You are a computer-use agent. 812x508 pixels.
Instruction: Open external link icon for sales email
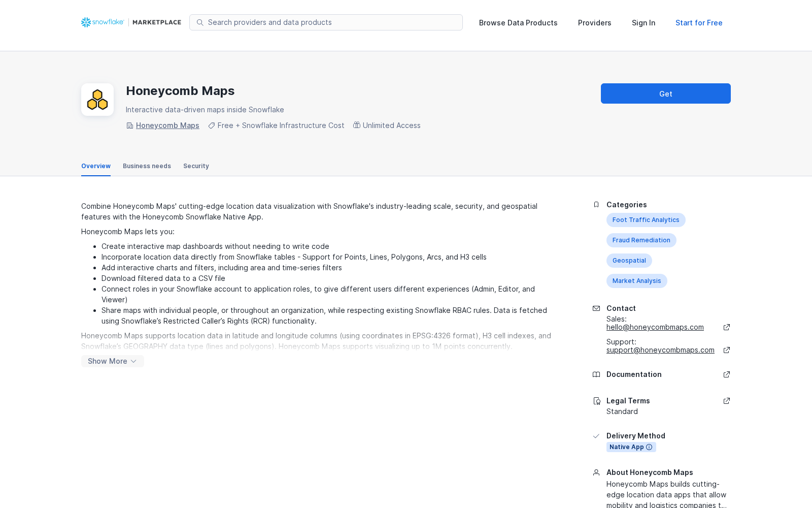[727, 327]
